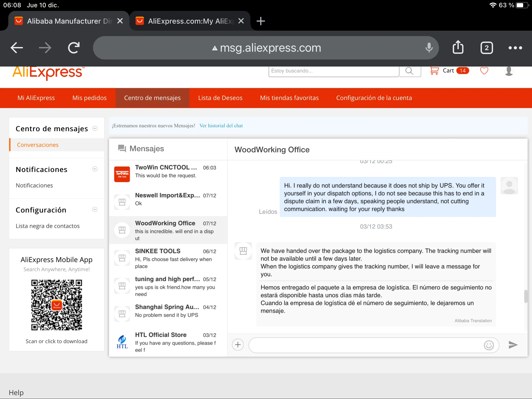
Task: Open the emoji picker in chat input
Action: 489,345
